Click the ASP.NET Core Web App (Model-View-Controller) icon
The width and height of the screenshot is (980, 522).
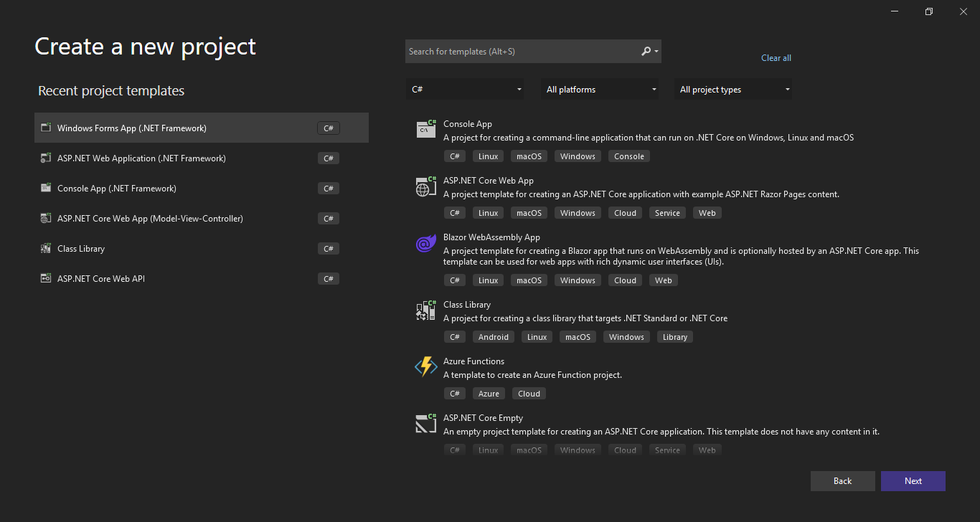coord(46,218)
